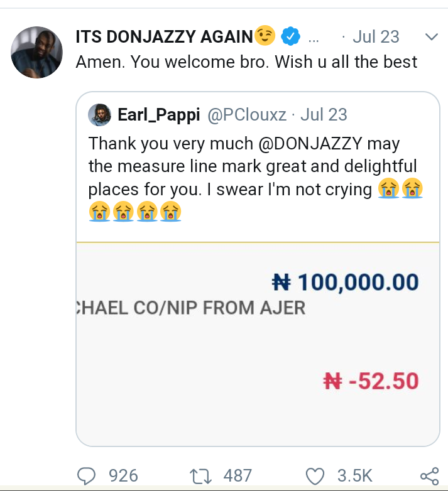Click the 3.5K likes count
448x491 pixels.
point(356,475)
